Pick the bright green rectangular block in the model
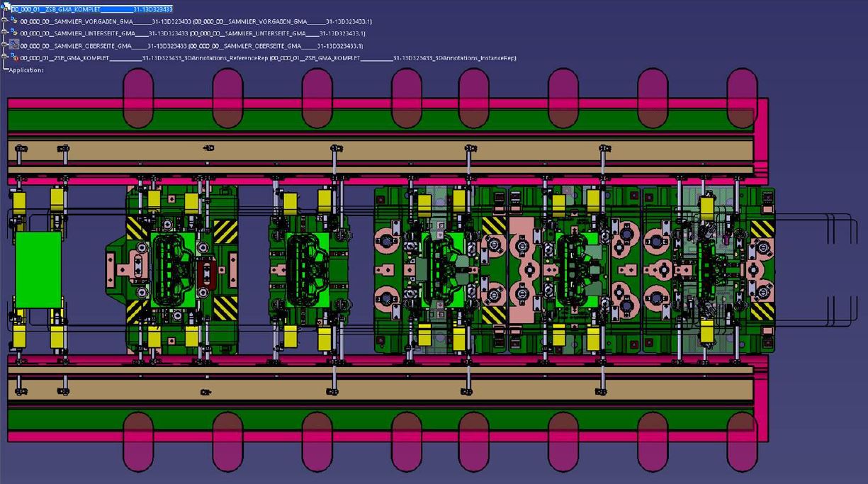This screenshot has height=484, width=868. click(x=38, y=270)
